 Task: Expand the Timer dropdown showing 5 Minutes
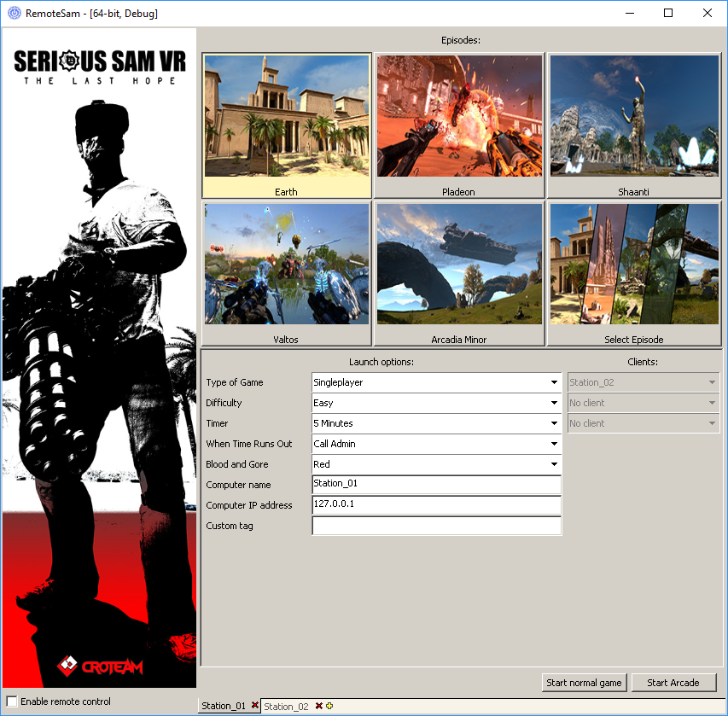(x=436, y=423)
